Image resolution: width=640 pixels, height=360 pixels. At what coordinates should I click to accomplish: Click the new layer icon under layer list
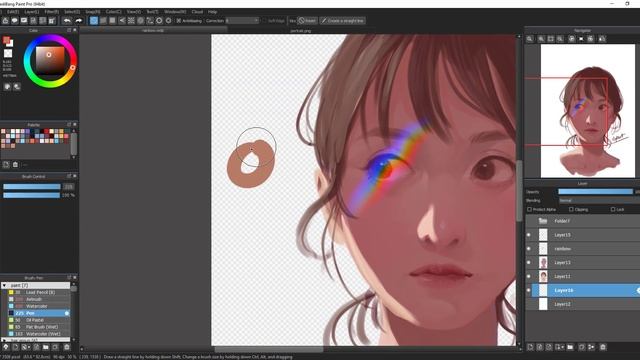[530, 347]
